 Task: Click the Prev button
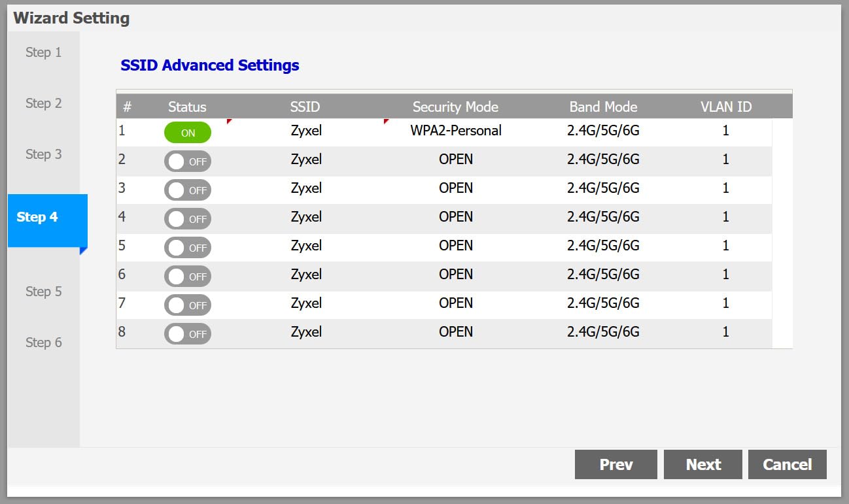(615, 464)
